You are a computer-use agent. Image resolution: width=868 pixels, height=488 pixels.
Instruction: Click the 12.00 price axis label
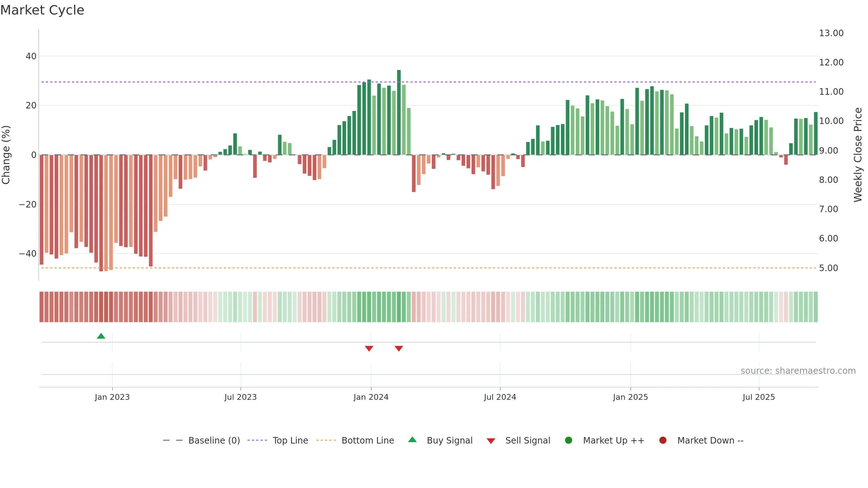(x=831, y=63)
